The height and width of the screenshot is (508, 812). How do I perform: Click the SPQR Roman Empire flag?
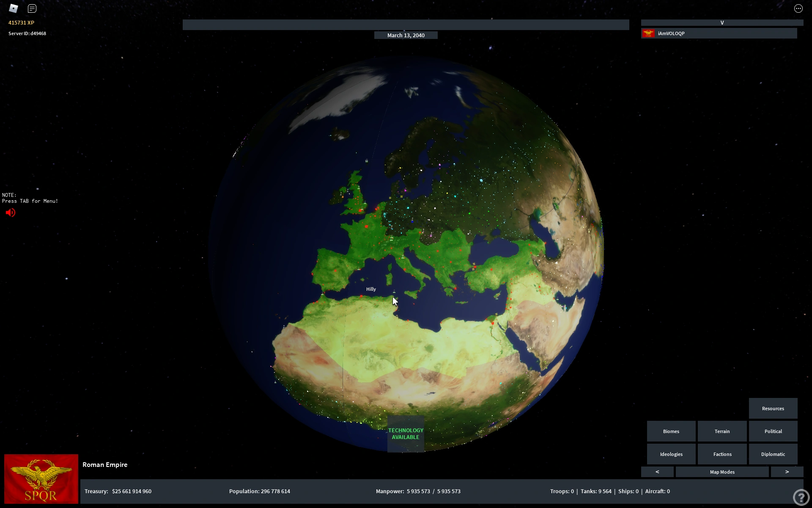tap(41, 479)
